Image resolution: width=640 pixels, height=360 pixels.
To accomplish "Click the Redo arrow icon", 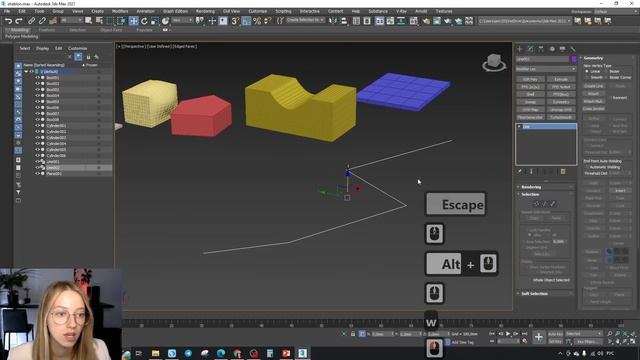I will tap(18, 21).
